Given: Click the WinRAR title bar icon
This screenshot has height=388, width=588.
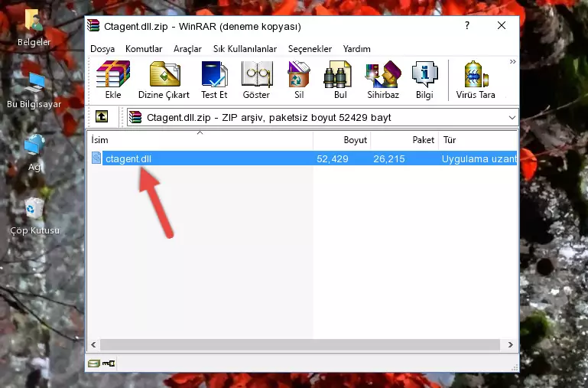Looking at the screenshot, I should (93, 26).
